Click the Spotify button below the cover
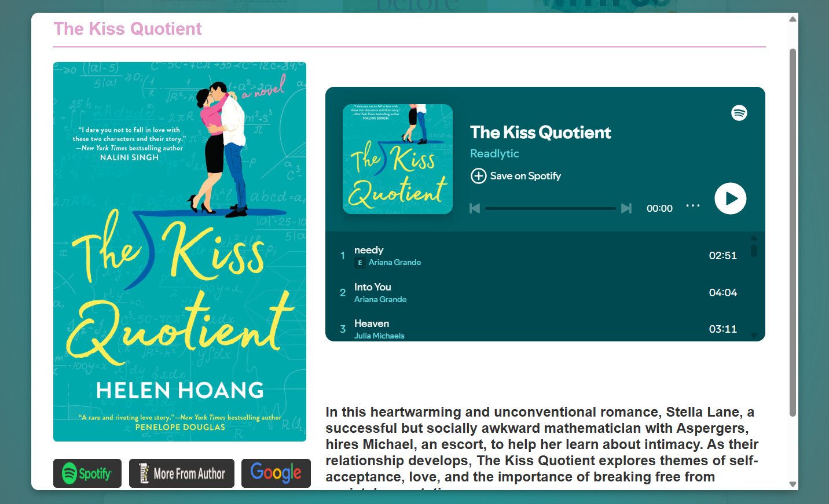829x504 pixels. click(x=87, y=473)
